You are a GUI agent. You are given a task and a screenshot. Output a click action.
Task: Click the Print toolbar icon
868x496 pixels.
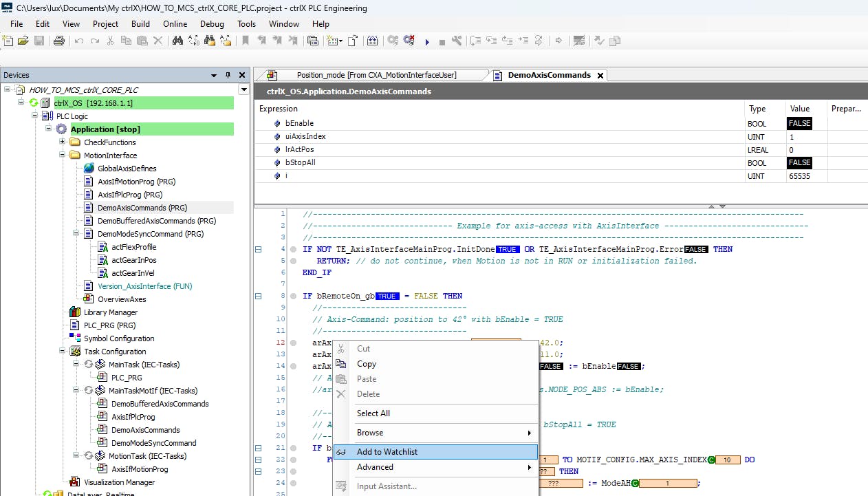click(x=59, y=41)
